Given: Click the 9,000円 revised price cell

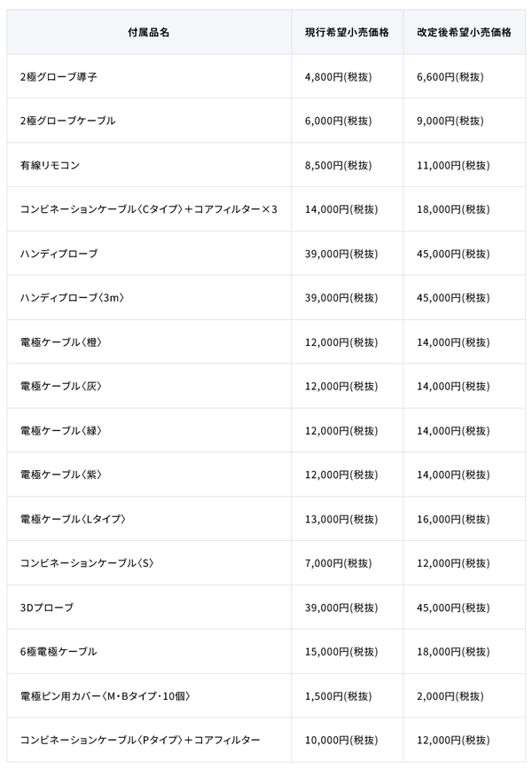Looking at the screenshot, I should tap(464, 121).
